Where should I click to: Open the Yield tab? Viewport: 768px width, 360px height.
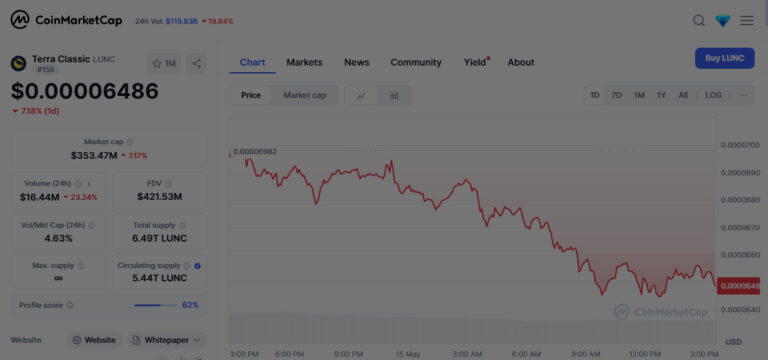coord(476,62)
